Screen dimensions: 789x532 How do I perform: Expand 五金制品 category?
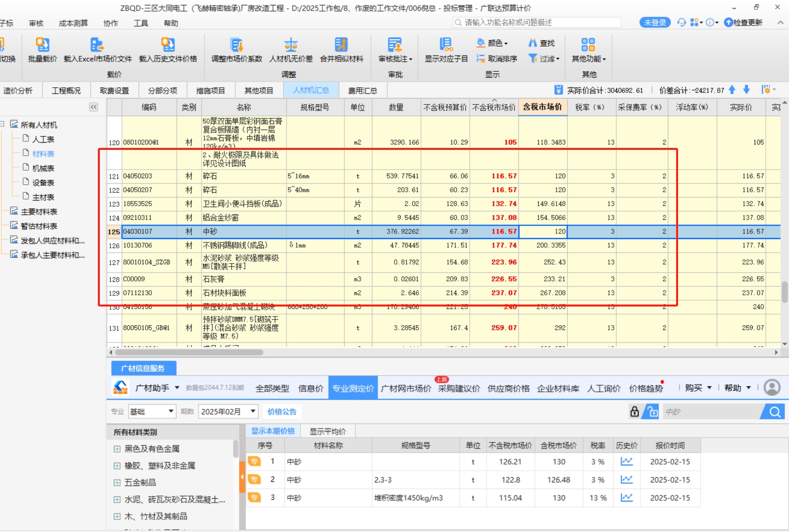coord(117,482)
